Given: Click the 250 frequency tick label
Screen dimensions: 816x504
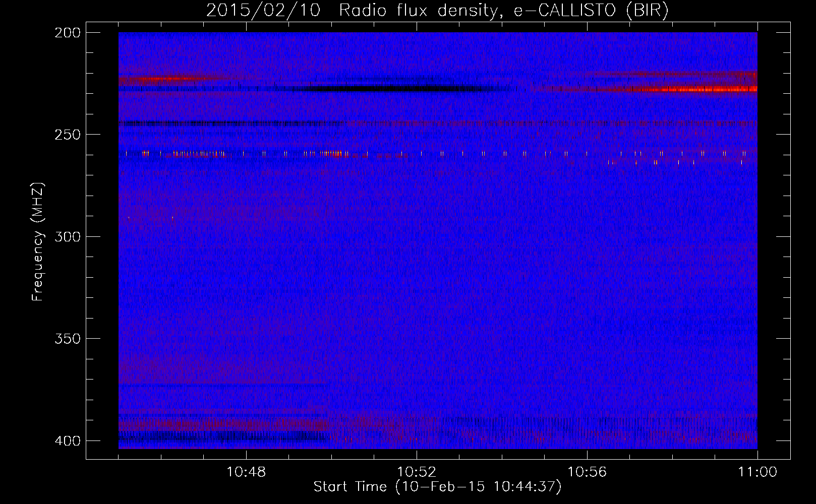Looking at the screenshot, I should point(68,135).
